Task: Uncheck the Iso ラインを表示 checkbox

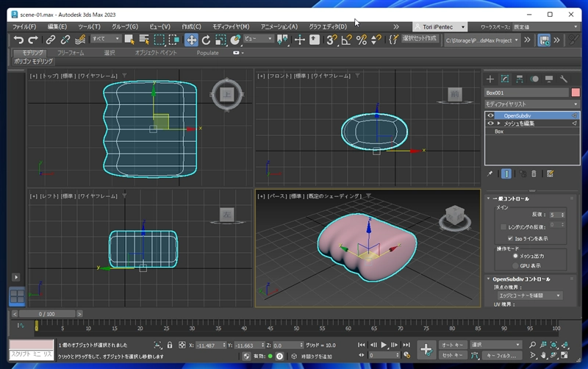Action: (x=510, y=238)
